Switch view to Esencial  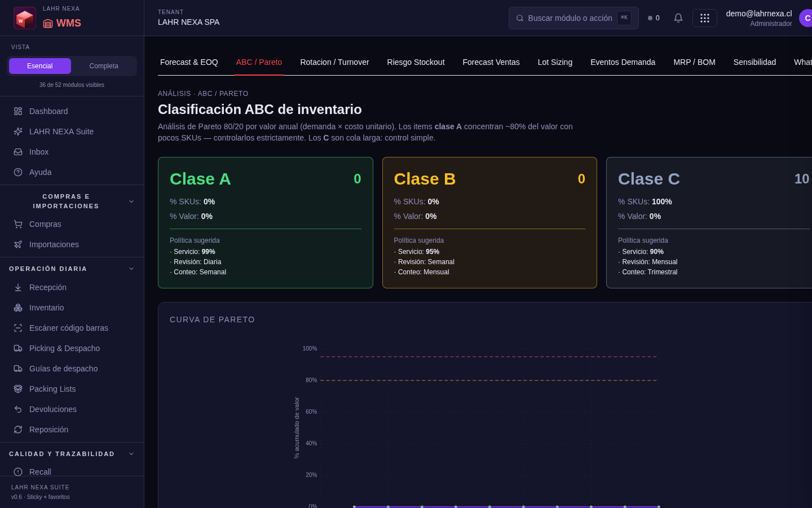click(x=40, y=66)
